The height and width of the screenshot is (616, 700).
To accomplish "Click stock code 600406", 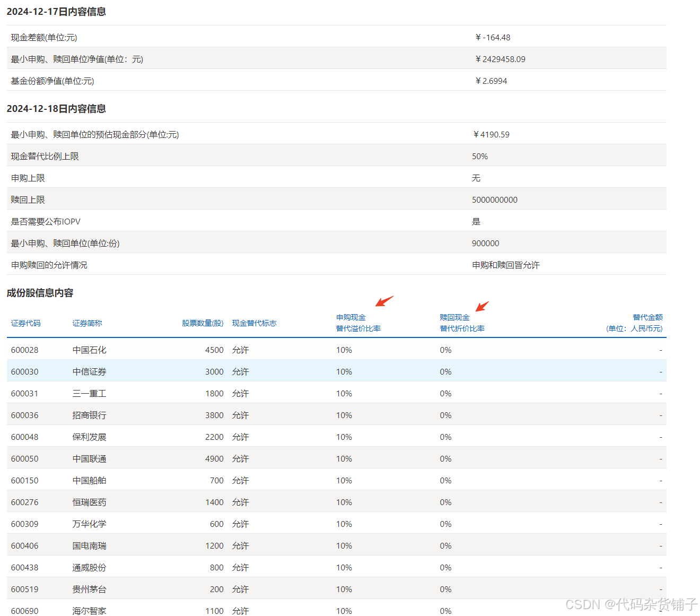I will click(24, 546).
